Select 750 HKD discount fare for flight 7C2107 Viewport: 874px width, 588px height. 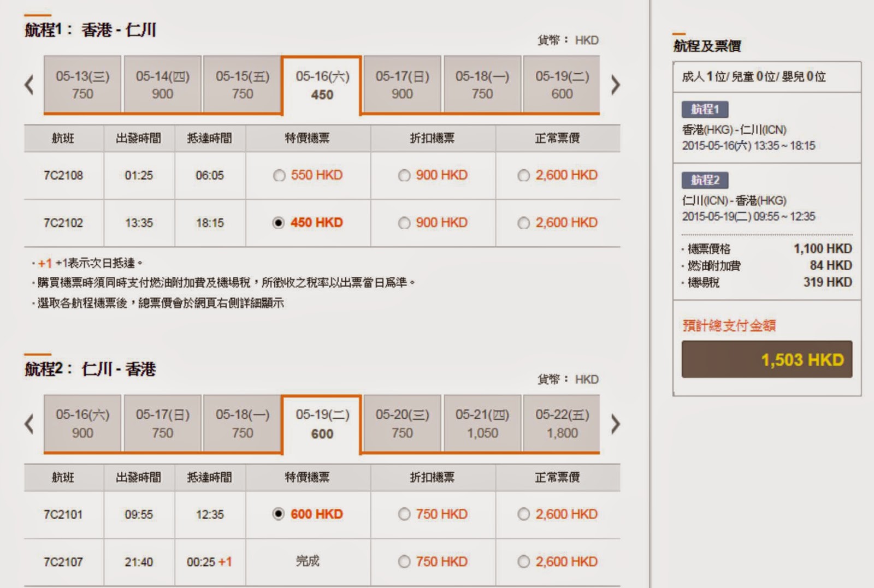404,562
